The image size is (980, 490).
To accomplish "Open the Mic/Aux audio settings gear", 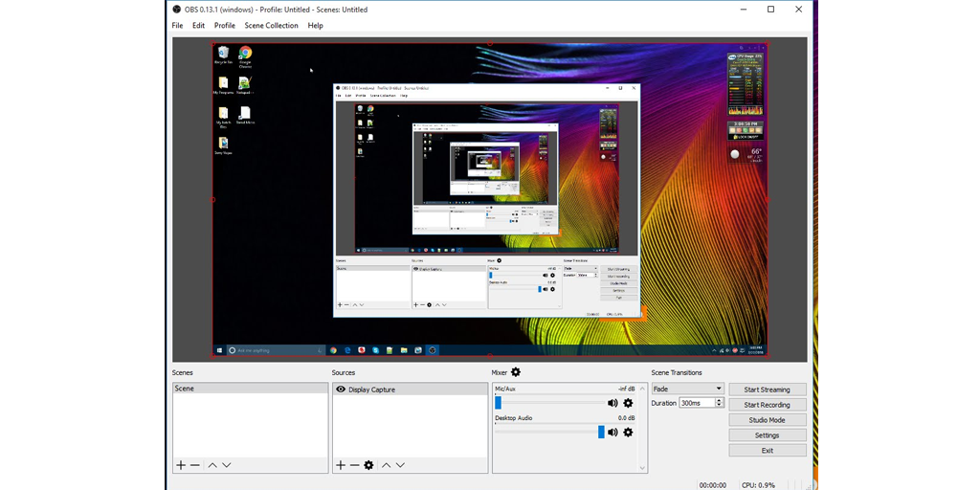I will 628,403.
